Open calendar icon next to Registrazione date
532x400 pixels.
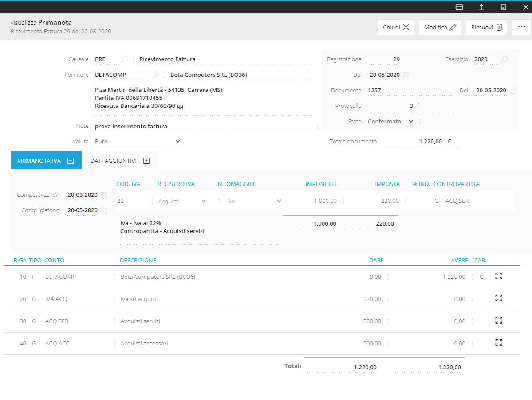point(406,75)
